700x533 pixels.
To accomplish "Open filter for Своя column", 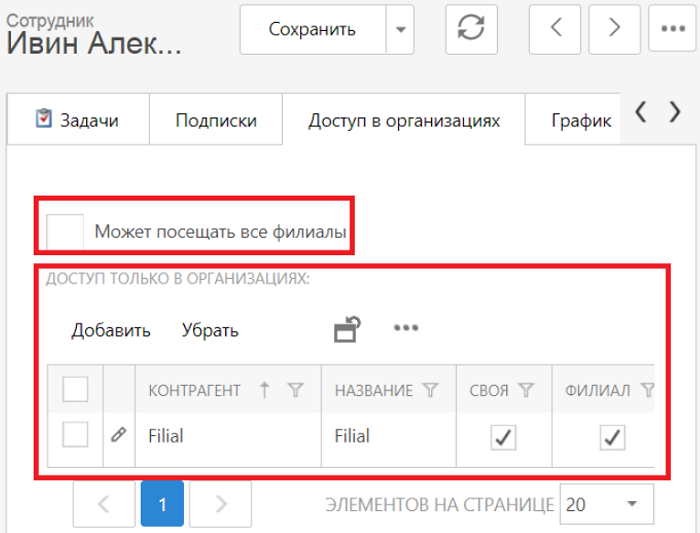I will [526, 390].
